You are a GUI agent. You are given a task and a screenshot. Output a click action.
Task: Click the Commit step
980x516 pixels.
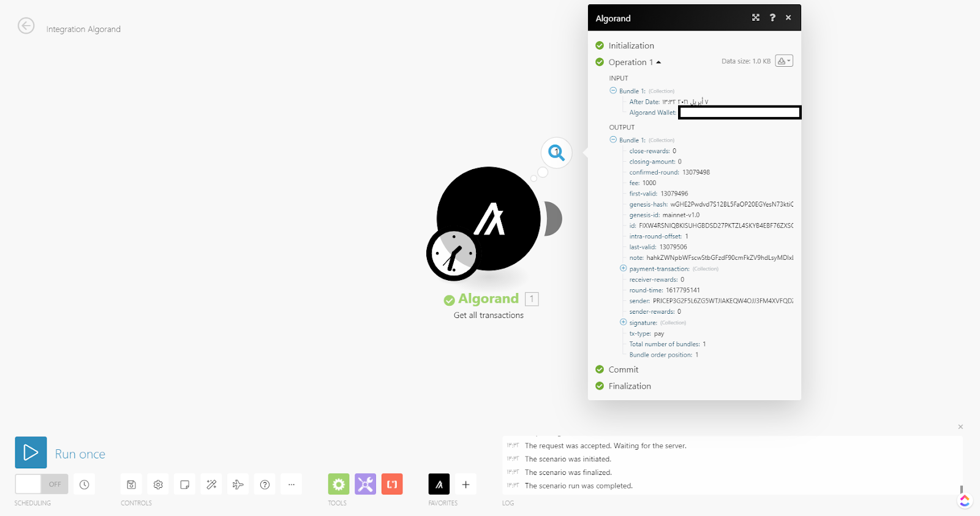623,370
